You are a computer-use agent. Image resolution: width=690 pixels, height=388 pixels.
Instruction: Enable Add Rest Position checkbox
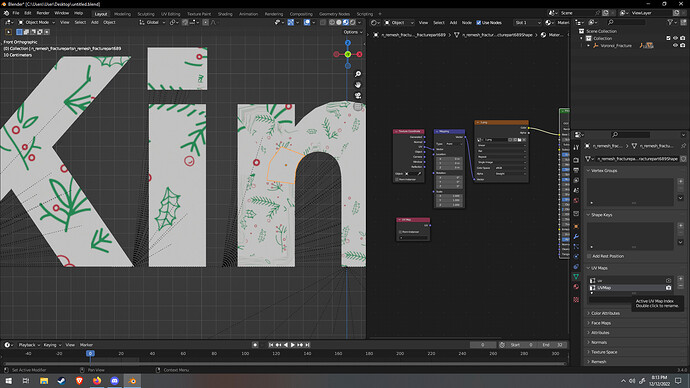click(x=589, y=256)
